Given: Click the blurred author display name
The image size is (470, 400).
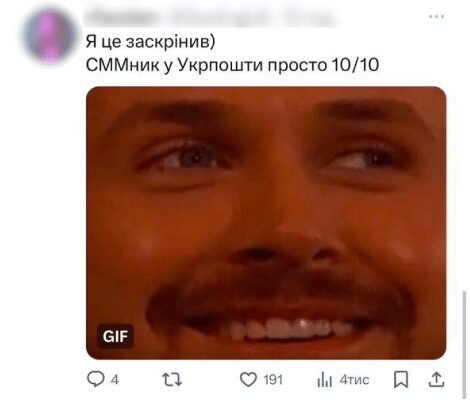Looking at the screenshot, I should coord(123,17).
